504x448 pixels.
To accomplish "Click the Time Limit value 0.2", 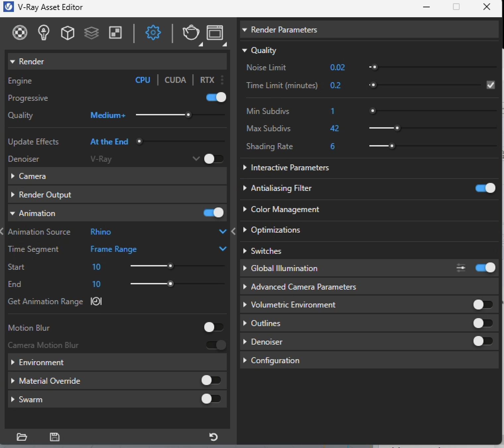I will (x=335, y=85).
